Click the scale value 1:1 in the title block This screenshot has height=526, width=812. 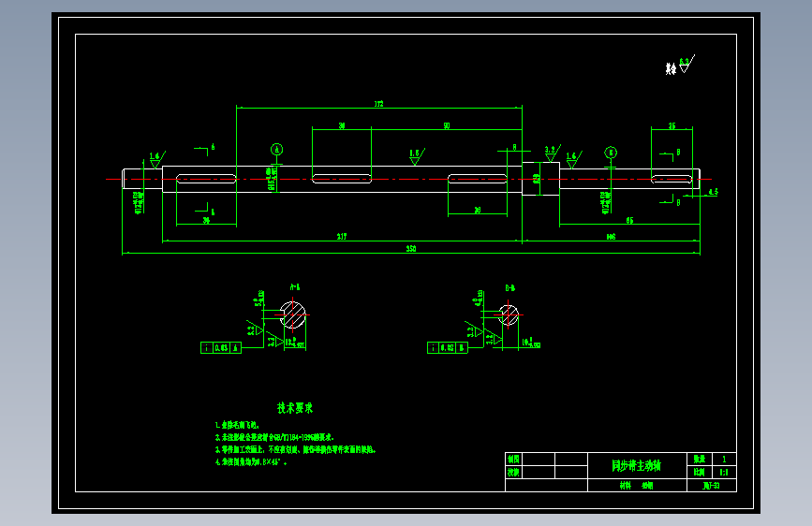tap(724, 472)
